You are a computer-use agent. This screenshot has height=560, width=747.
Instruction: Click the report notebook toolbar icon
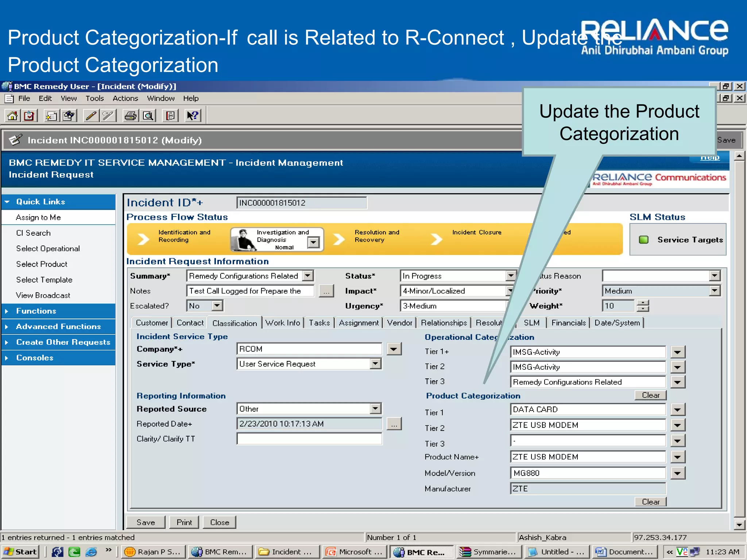pyautogui.click(x=170, y=116)
